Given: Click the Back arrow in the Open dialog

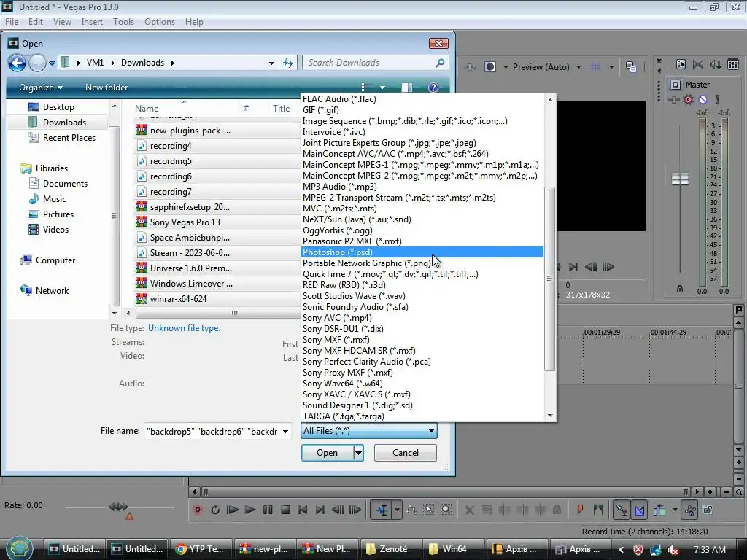Looking at the screenshot, I should point(18,63).
